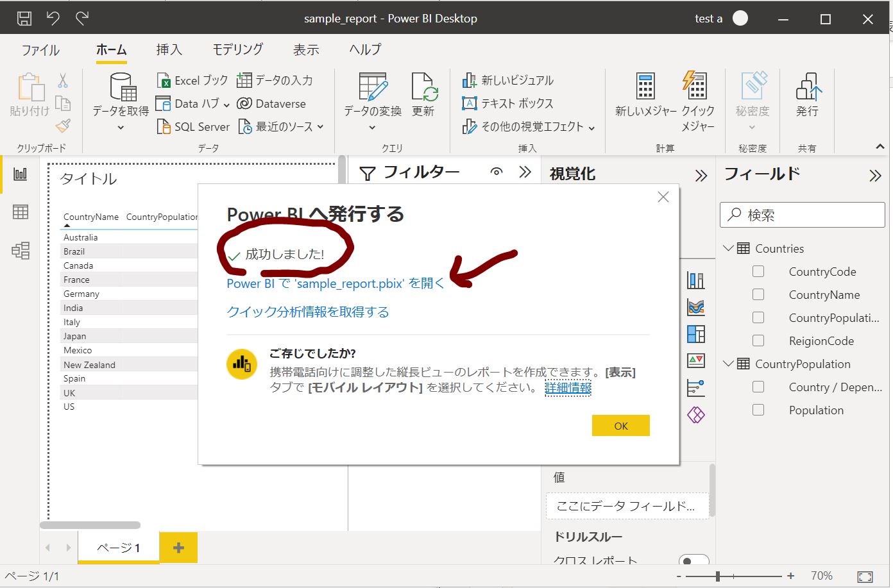Select treemap visual icon
Screen dimensions: 893x588
click(696, 334)
